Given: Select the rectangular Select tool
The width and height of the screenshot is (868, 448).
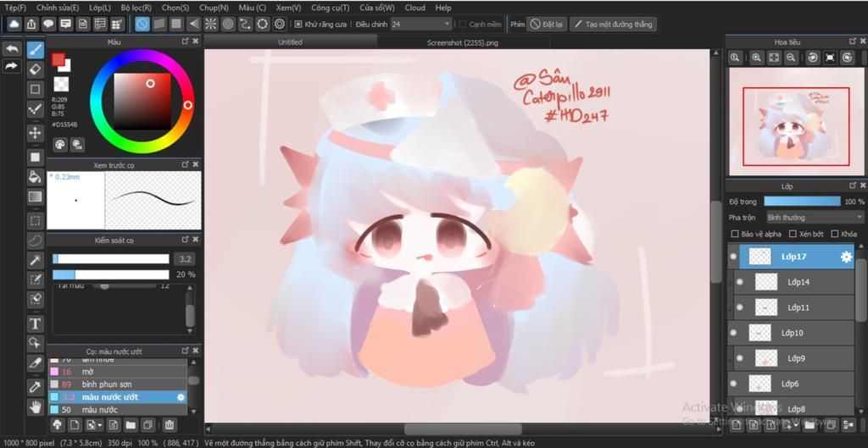Looking at the screenshot, I should [36, 221].
